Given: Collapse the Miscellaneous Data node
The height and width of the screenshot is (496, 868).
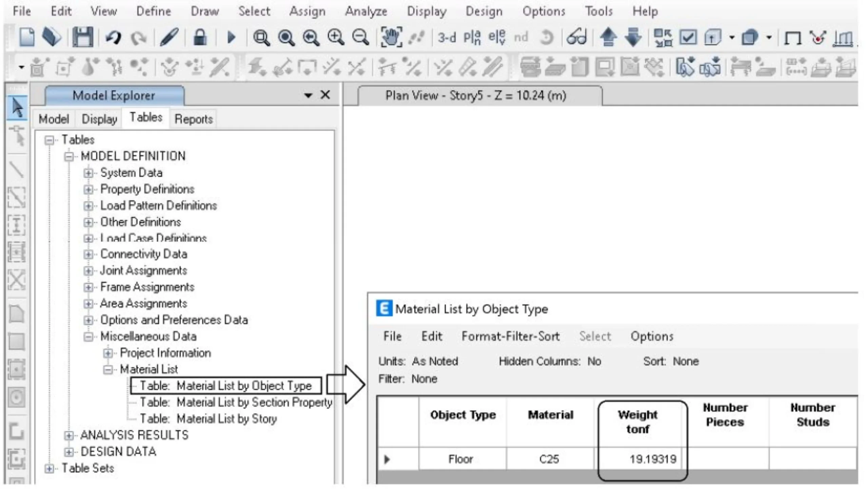Looking at the screenshot, I should tap(88, 337).
